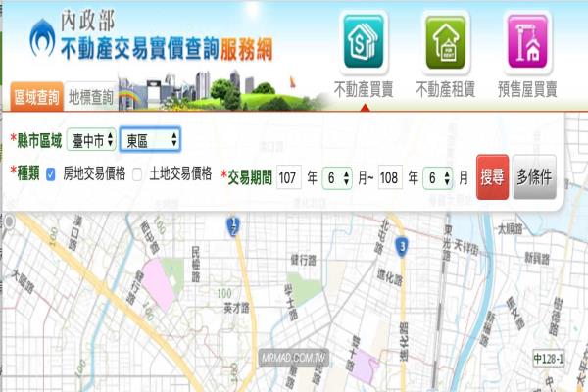The width and height of the screenshot is (588, 392).
Task: Open the 預售屋買賣 magenta crane icon
Action: pos(527,41)
